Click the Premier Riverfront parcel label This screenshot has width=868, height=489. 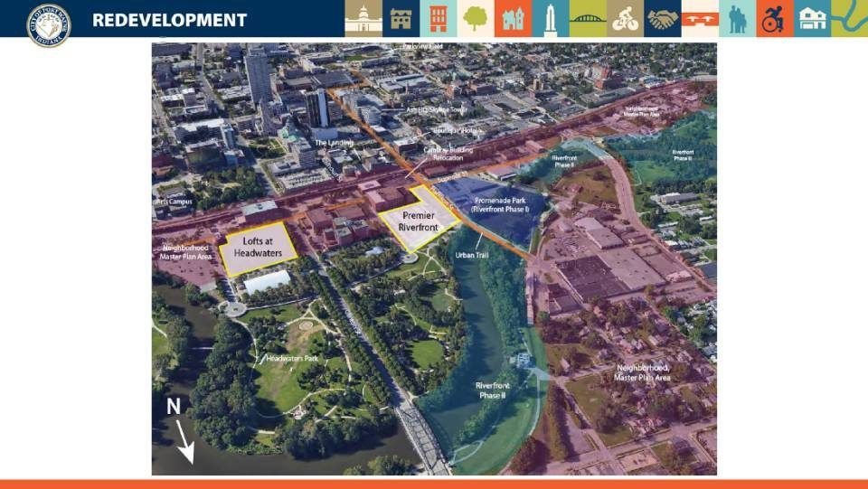(x=420, y=222)
